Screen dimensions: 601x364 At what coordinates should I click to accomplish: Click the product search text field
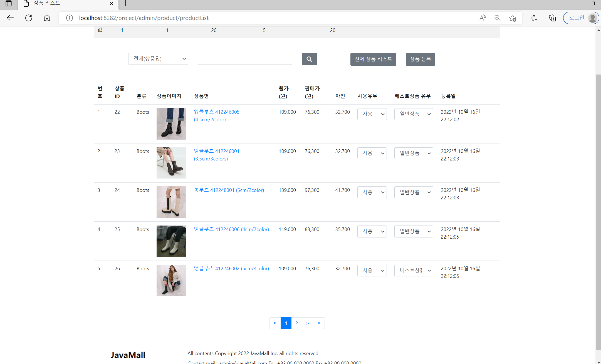245,59
